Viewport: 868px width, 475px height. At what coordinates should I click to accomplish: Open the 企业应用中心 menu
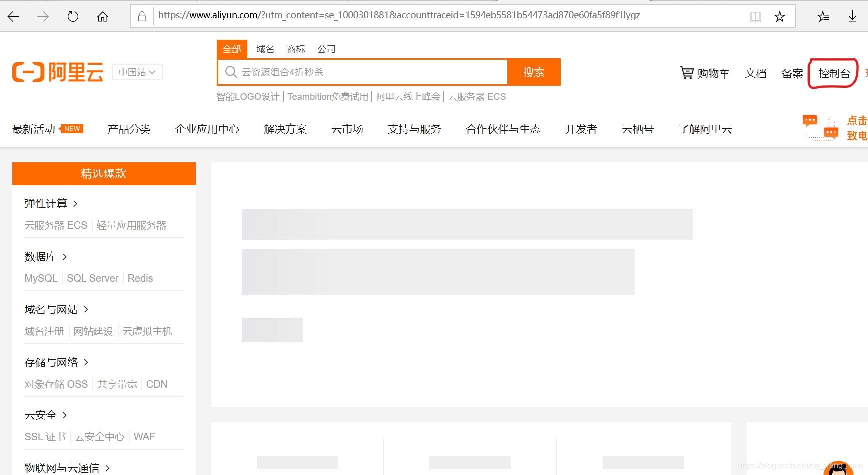(207, 129)
